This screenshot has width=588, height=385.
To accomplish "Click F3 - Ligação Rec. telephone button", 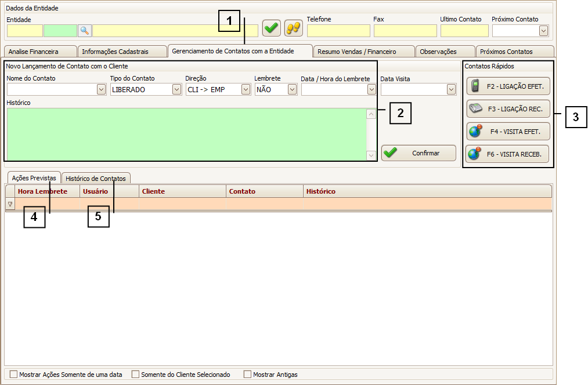I will pos(508,109).
